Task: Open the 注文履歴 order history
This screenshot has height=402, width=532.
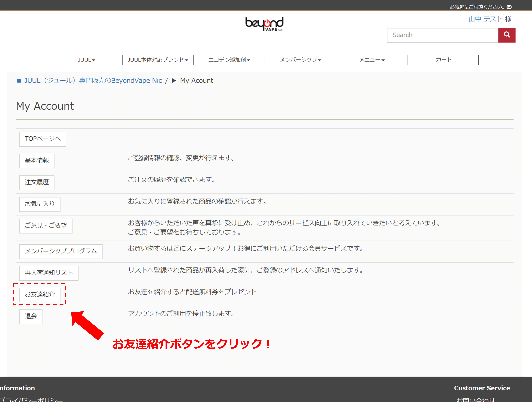Action: click(x=37, y=183)
